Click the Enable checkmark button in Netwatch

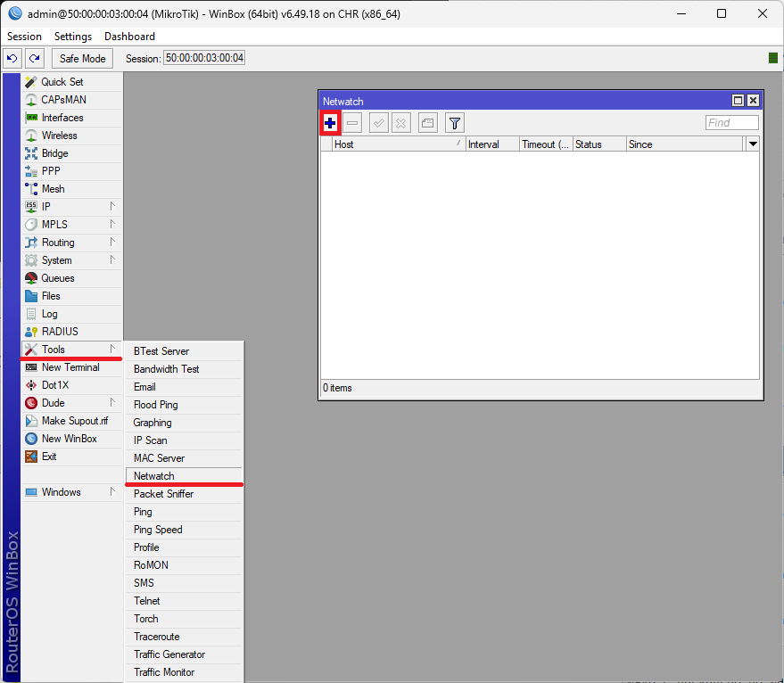point(379,123)
